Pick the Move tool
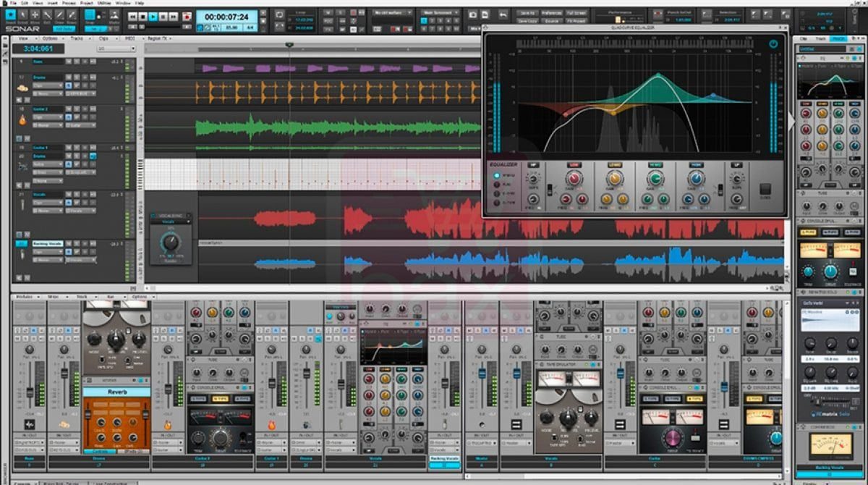The image size is (868, 485). pyautogui.click(x=35, y=14)
